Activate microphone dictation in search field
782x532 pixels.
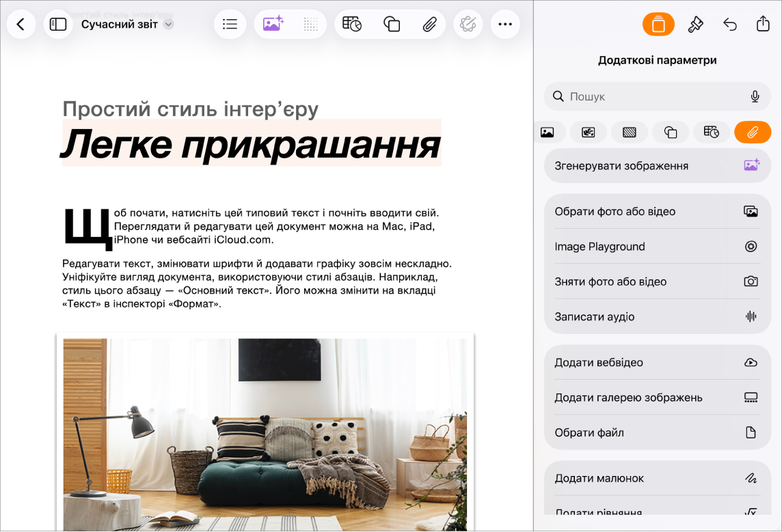(755, 96)
